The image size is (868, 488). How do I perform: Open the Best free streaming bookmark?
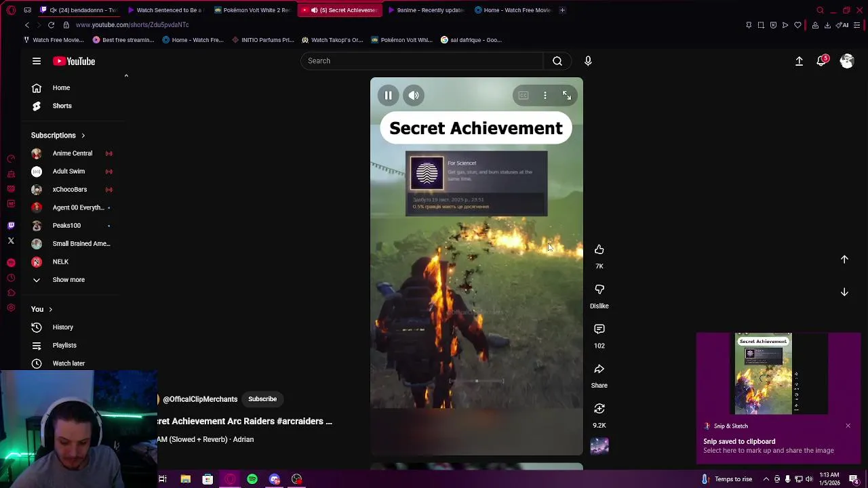(123, 40)
